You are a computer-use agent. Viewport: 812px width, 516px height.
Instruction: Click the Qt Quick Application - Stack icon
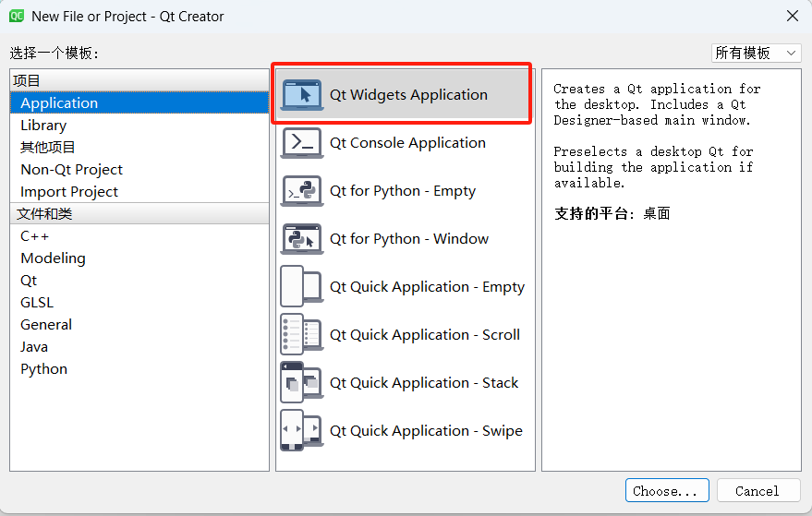(302, 383)
